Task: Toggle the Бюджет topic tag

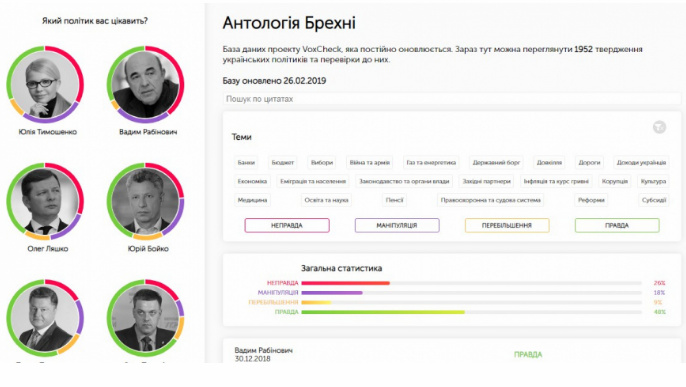Action: pyautogui.click(x=283, y=162)
